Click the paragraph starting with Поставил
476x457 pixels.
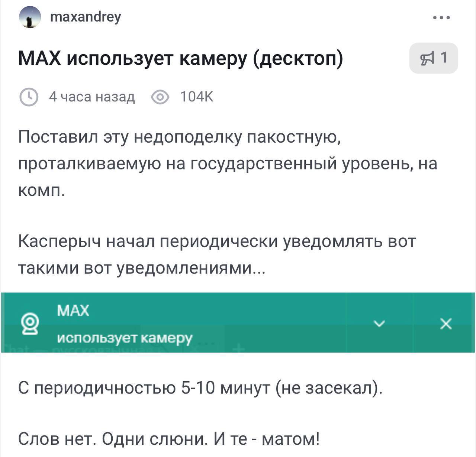(x=228, y=164)
